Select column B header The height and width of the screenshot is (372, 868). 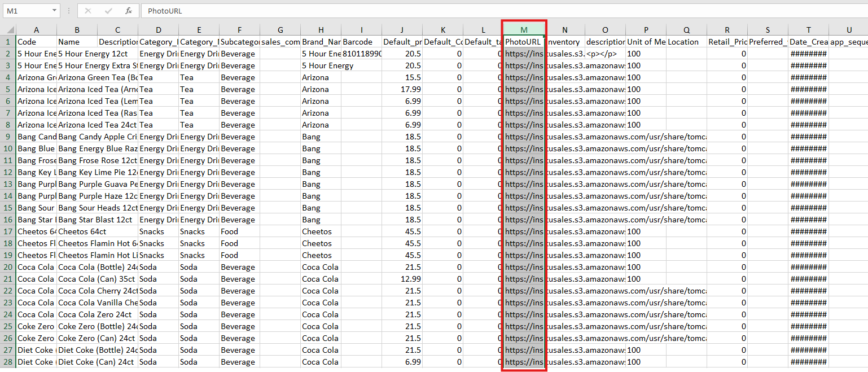click(77, 30)
